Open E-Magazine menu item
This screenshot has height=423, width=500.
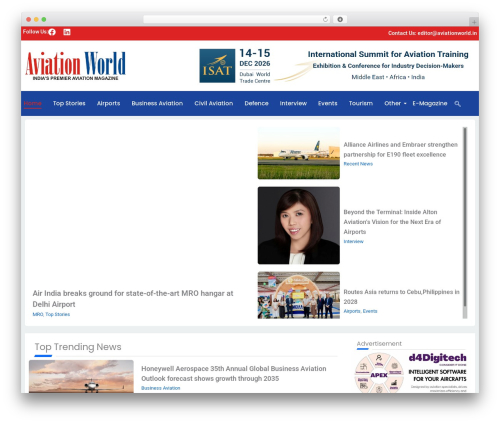(x=430, y=103)
